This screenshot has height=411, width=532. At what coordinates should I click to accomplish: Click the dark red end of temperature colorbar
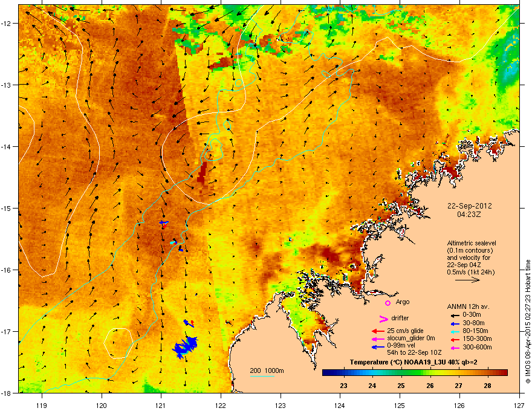pos(505,373)
